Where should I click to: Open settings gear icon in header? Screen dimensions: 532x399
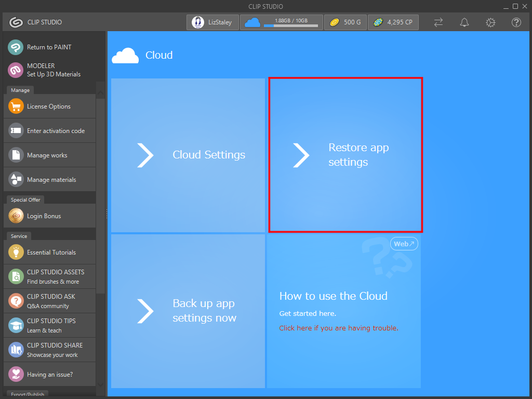pyautogui.click(x=490, y=22)
